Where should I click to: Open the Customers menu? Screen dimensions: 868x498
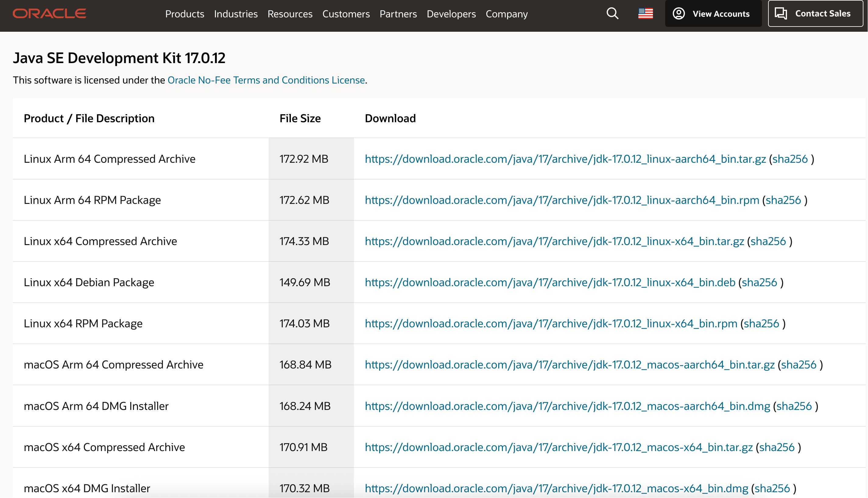point(346,14)
